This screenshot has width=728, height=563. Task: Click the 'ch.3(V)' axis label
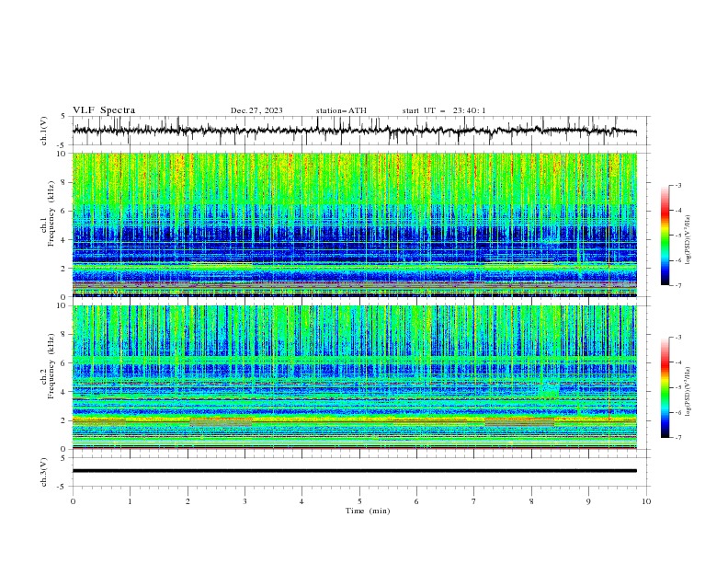click(x=44, y=472)
